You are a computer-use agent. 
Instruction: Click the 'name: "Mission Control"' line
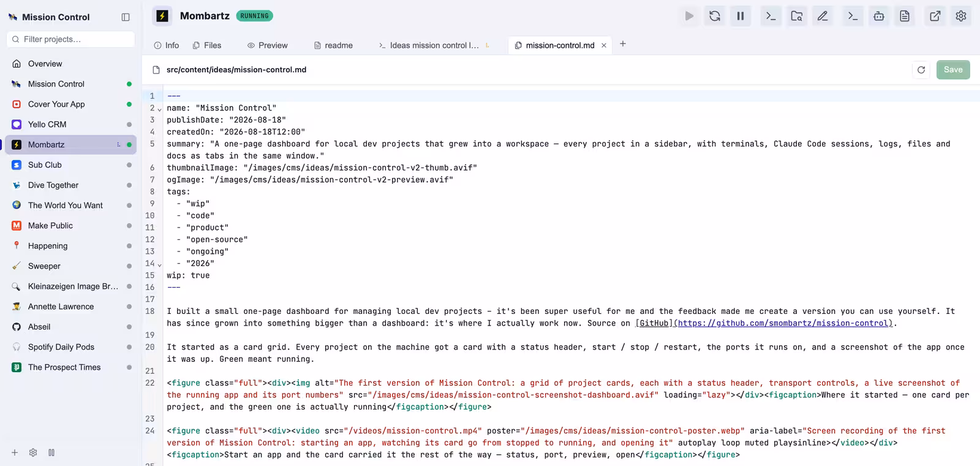[222, 108]
